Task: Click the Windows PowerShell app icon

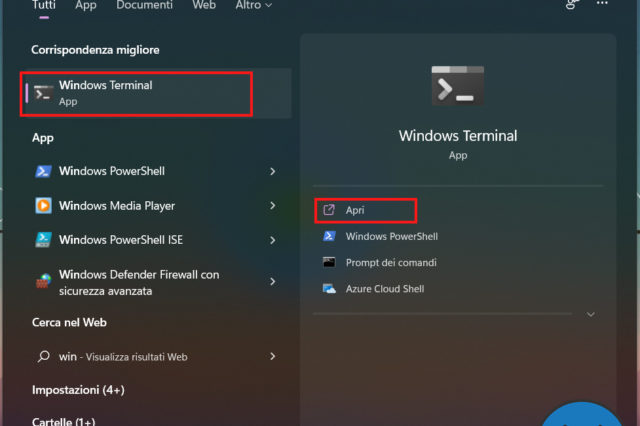Action: [x=43, y=172]
